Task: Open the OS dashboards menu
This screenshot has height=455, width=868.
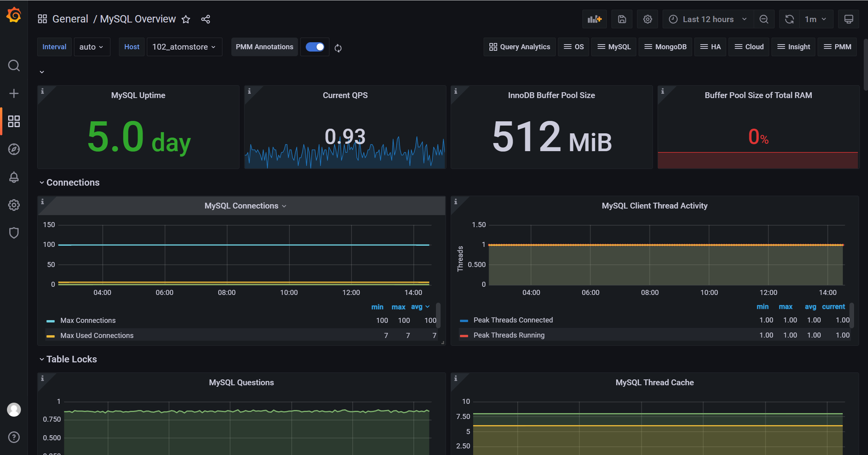Action: [573, 47]
